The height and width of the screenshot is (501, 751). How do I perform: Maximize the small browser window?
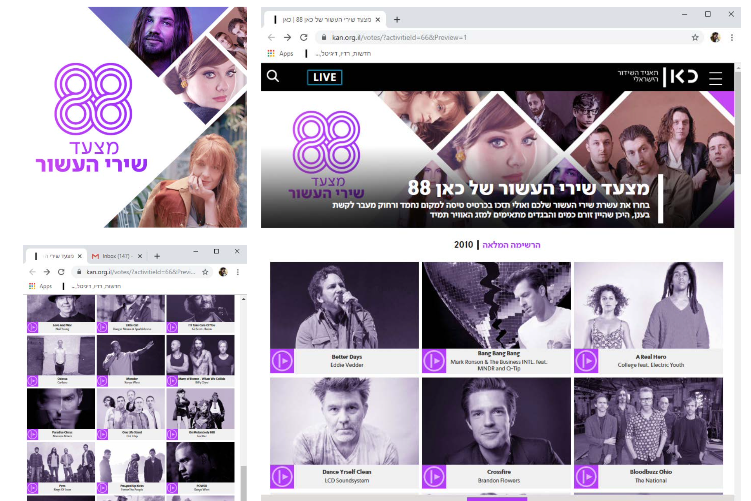216,251
